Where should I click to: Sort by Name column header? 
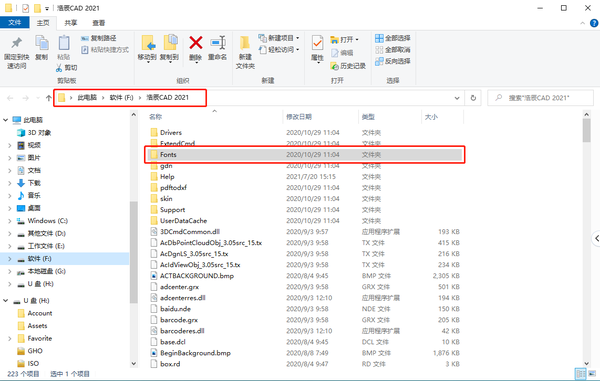click(155, 117)
